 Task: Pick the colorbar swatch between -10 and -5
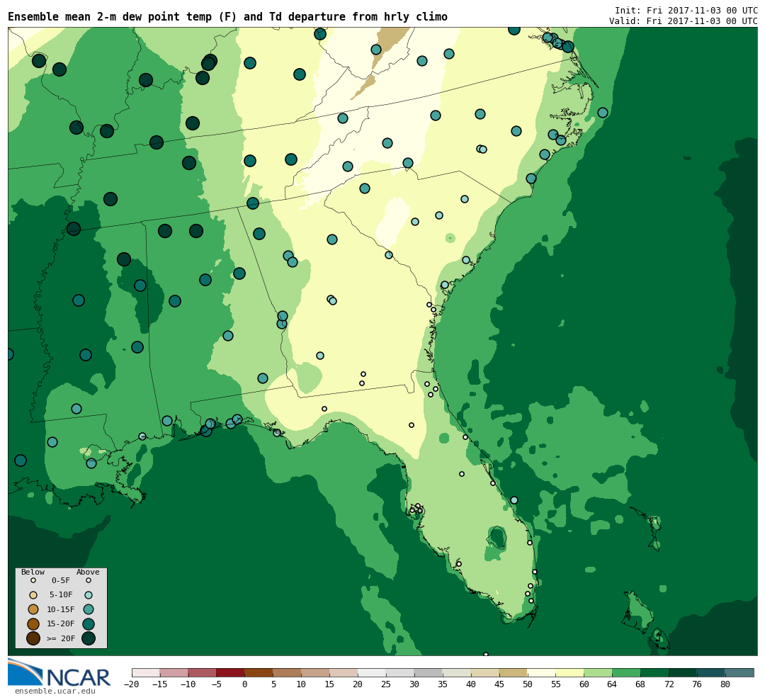pos(203,672)
